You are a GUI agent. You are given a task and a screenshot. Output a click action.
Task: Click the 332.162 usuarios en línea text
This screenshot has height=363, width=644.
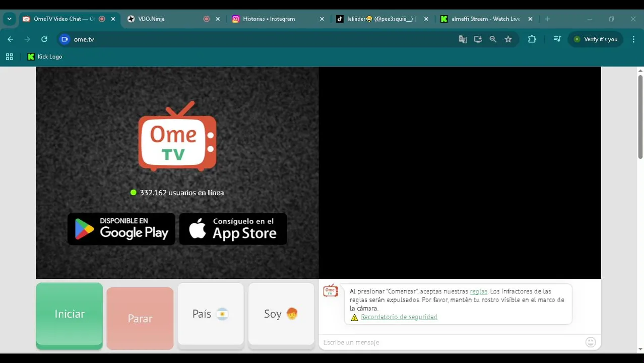182,193
